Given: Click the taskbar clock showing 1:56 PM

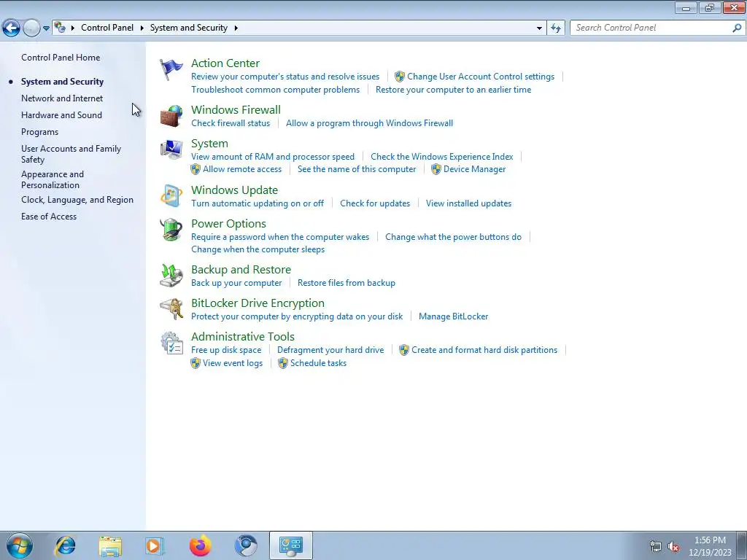Looking at the screenshot, I should (710, 540).
